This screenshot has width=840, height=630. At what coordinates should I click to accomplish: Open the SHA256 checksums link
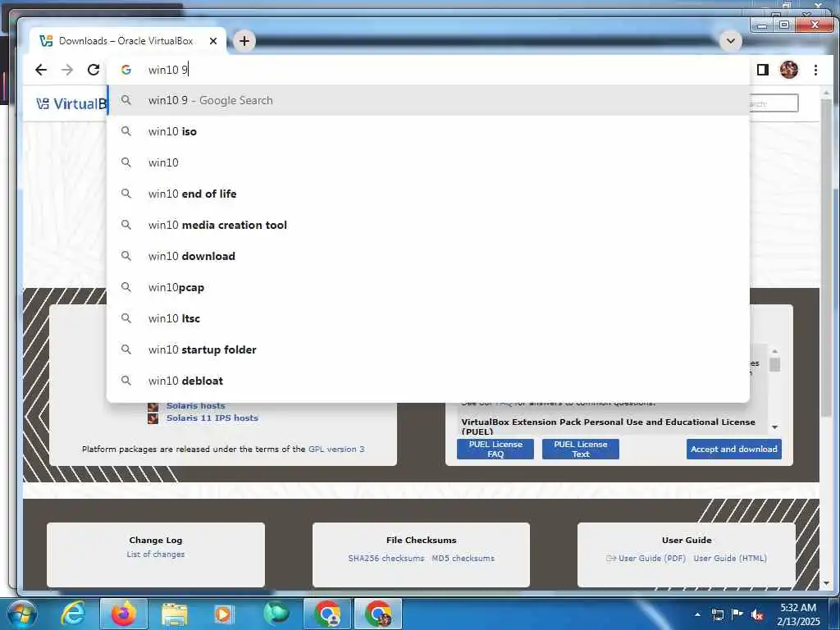point(386,558)
